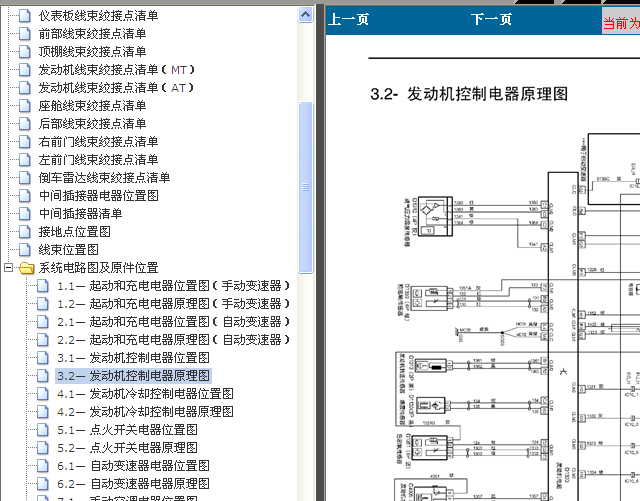The height and width of the screenshot is (501, 640).
Task: Click the page icon beside 4.1 发动机冷却控制电器位置图
Action: tap(42, 394)
